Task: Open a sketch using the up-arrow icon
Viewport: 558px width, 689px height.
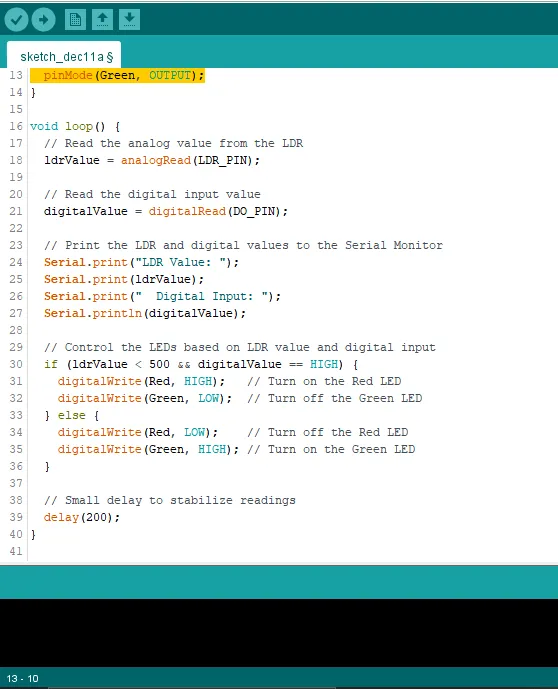Action: [102, 19]
